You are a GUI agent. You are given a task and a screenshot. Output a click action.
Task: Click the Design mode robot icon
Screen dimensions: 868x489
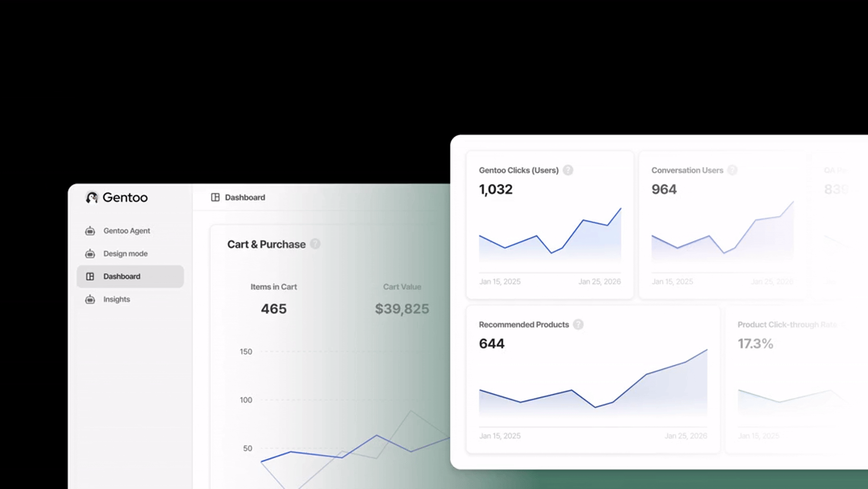90,254
